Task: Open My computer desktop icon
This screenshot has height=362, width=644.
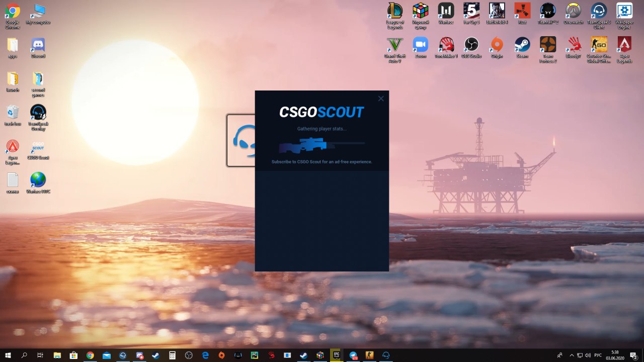Action: click(38, 14)
